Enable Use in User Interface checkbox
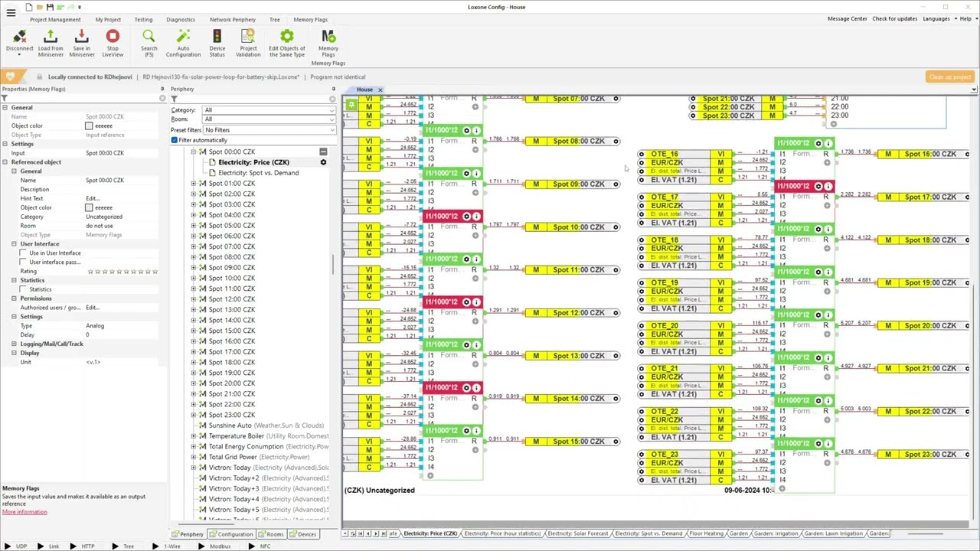Screen dimensions: 980x551 coord(24,253)
